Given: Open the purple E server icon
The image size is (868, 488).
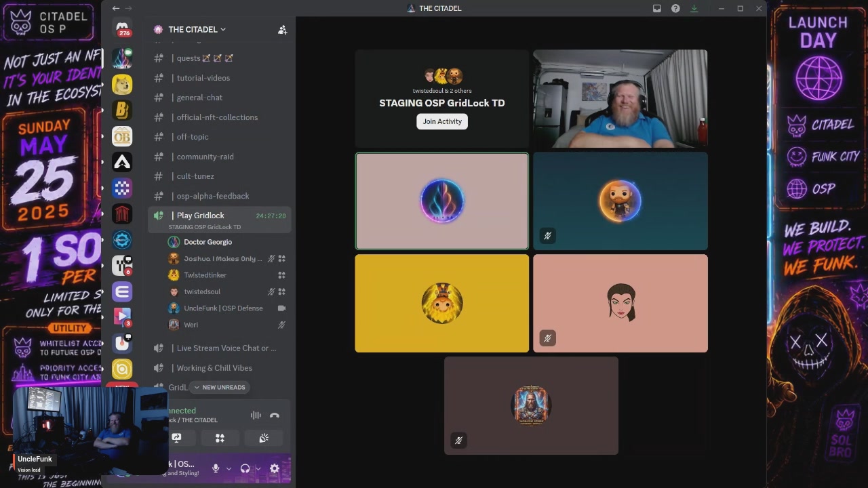Looking at the screenshot, I should [x=122, y=291].
